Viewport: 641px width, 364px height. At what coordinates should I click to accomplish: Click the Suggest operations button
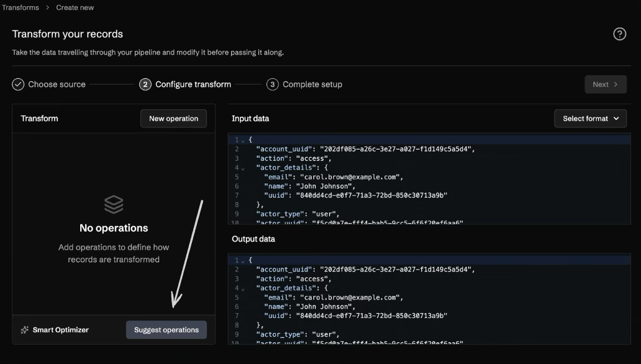point(166,330)
